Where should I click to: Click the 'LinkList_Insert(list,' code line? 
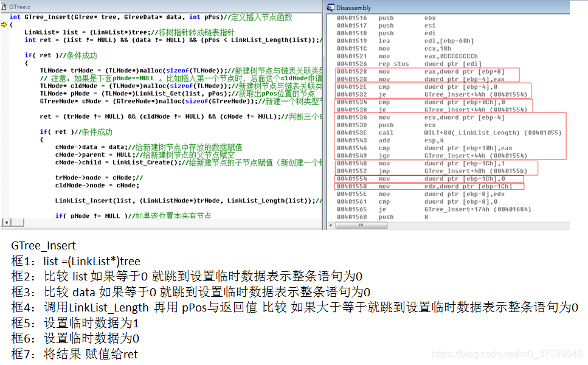[x=189, y=201]
